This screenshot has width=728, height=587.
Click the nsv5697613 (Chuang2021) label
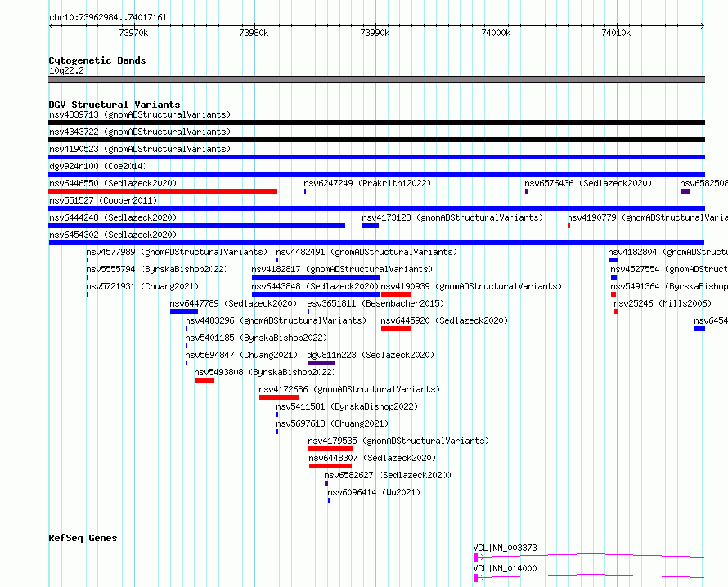pyautogui.click(x=332, y=423)
